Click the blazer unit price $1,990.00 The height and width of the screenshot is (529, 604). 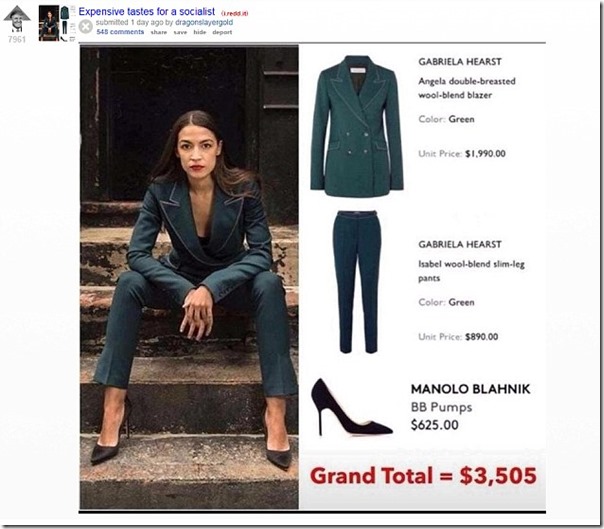pos(485,154)
